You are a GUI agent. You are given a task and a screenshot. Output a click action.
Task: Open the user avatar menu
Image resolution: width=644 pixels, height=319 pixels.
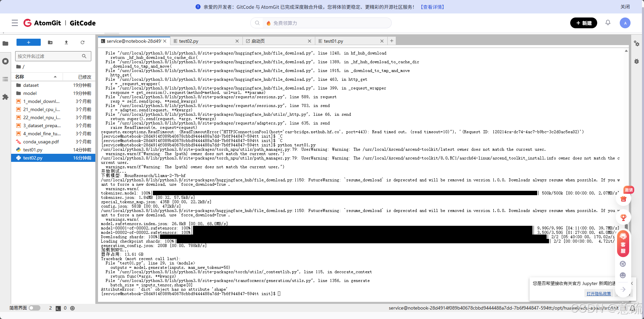point(625,23)
